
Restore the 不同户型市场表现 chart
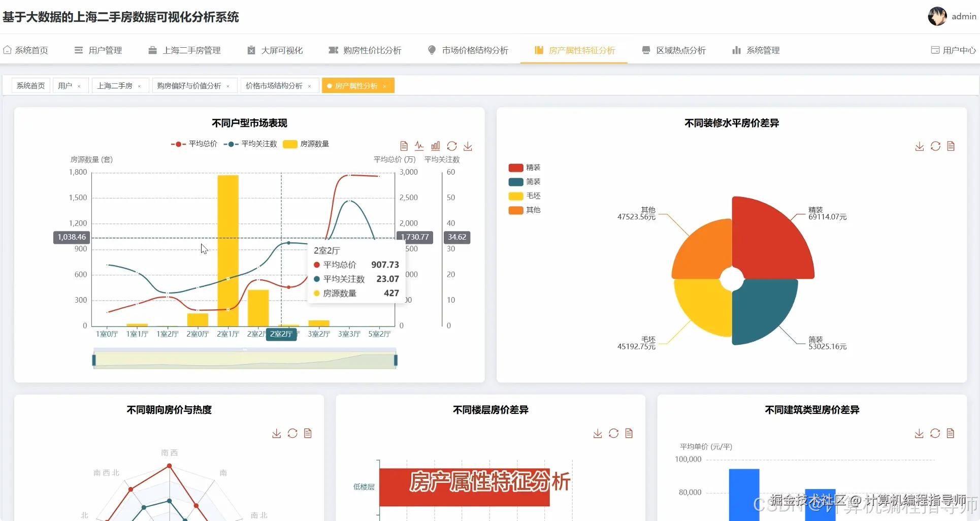[x=452, y=146]
